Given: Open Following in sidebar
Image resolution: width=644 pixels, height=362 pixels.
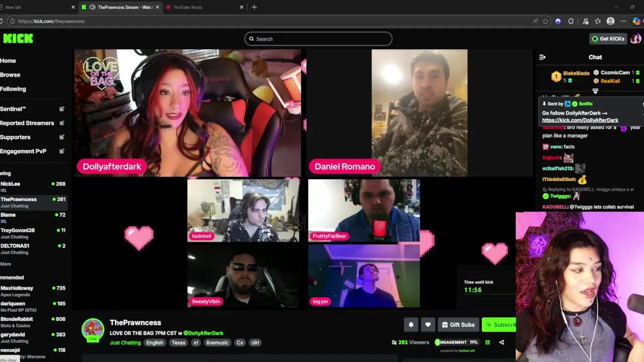Looking at the screenshot, I should point(13,89).
